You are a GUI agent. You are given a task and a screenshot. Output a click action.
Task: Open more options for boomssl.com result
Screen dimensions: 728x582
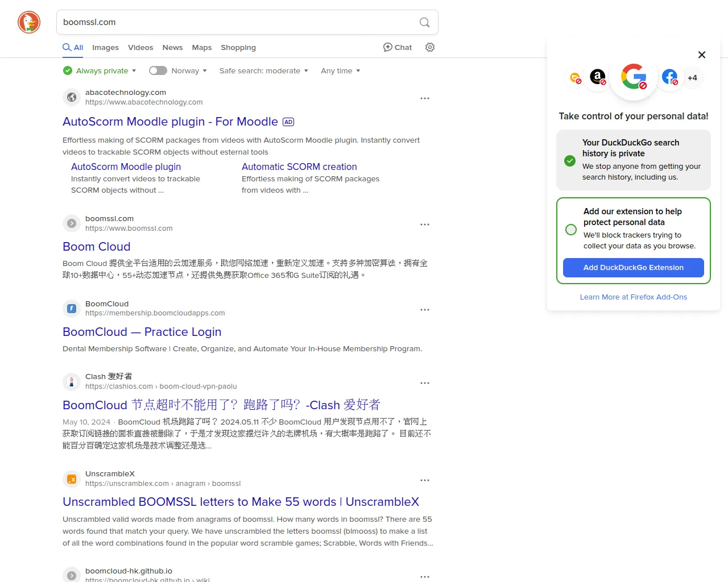coord(424,225)
